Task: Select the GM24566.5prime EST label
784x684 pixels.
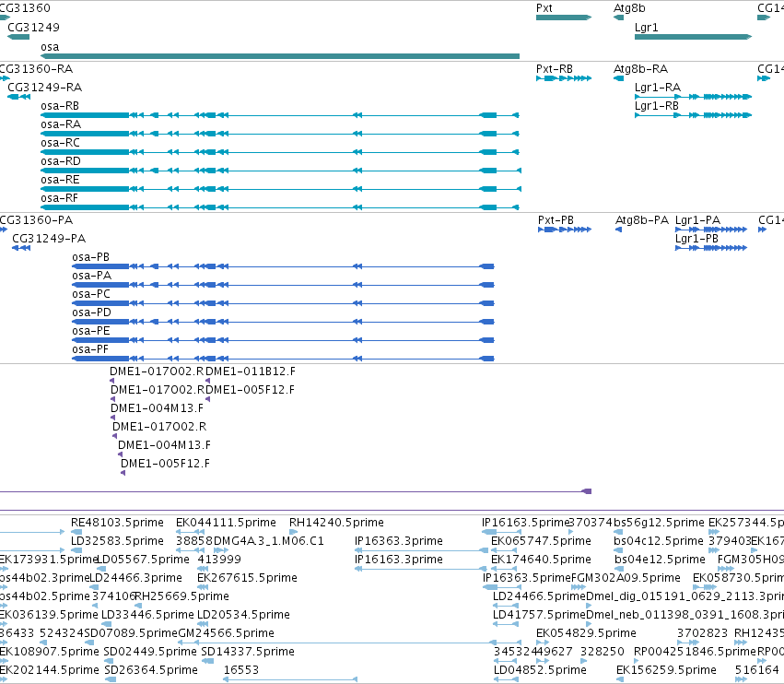Action: click(x=226, y=633)
